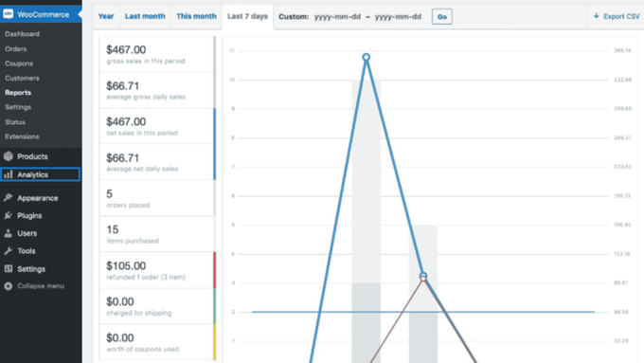Click the peak data point on chart
The height and width of the screenshot is (363, 644).
click(366, 57)
